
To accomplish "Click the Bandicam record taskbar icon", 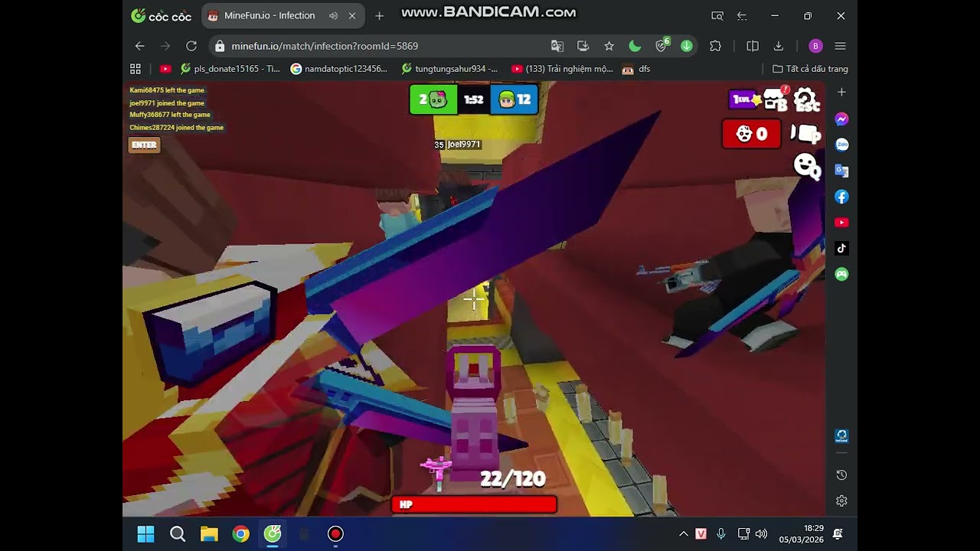I will click(335, 534).
